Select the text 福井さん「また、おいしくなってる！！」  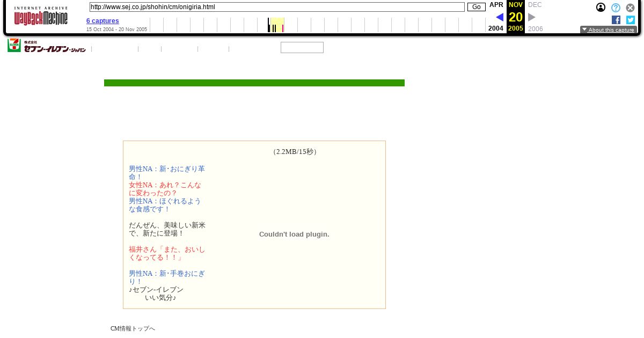tap(167, 253)
